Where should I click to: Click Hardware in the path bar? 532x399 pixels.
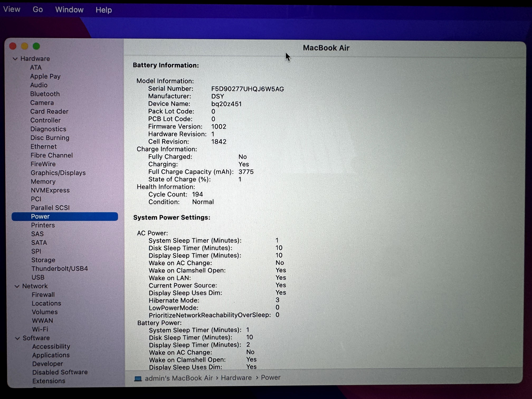236,378
